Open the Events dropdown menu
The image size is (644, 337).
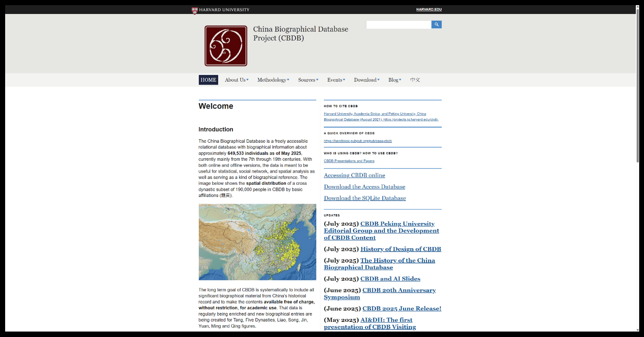(x=336, y=80)
